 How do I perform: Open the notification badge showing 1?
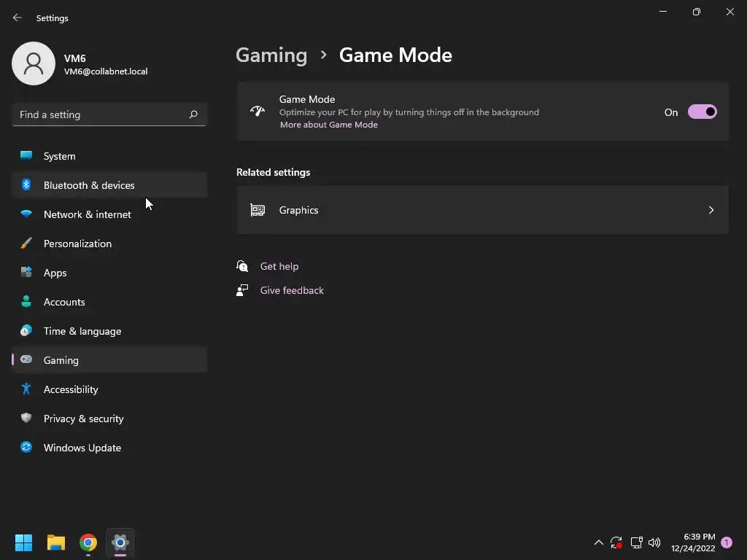click(x=727, y=542)
